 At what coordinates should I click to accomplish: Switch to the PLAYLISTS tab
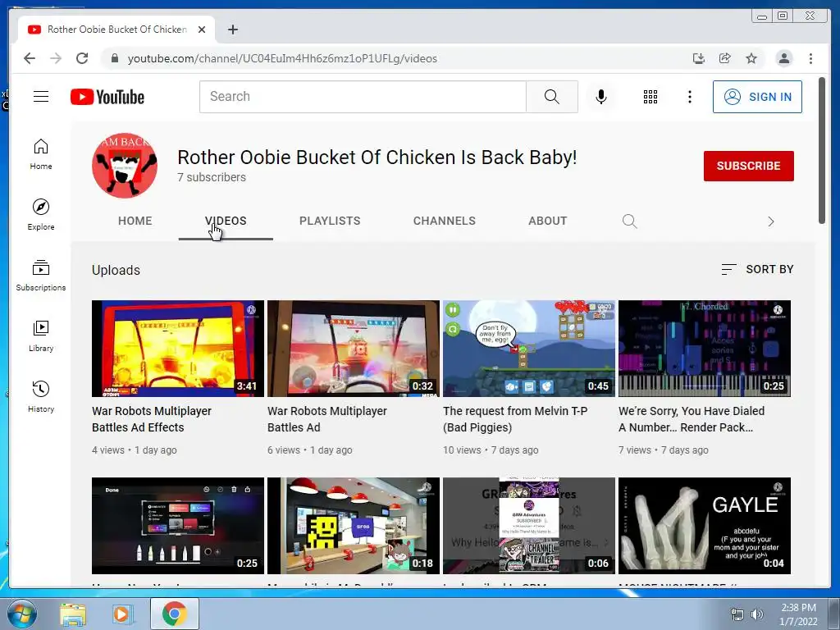pyautogui.click(x=330, y=221)
